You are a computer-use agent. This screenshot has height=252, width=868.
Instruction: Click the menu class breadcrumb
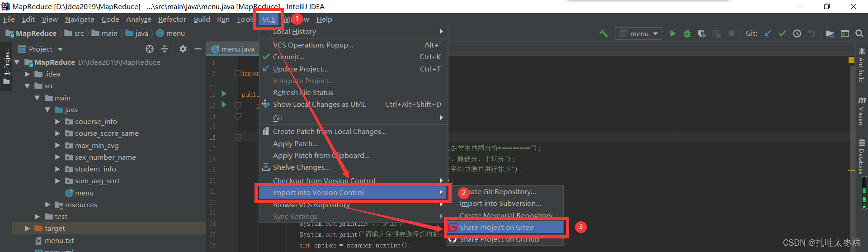point(171,33)
